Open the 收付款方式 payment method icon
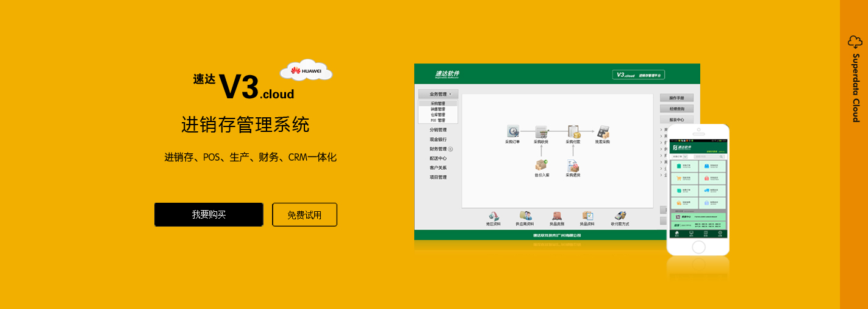The height and width of the screenshot is (309, 868). pyautogui.click(x=620, y=216)
